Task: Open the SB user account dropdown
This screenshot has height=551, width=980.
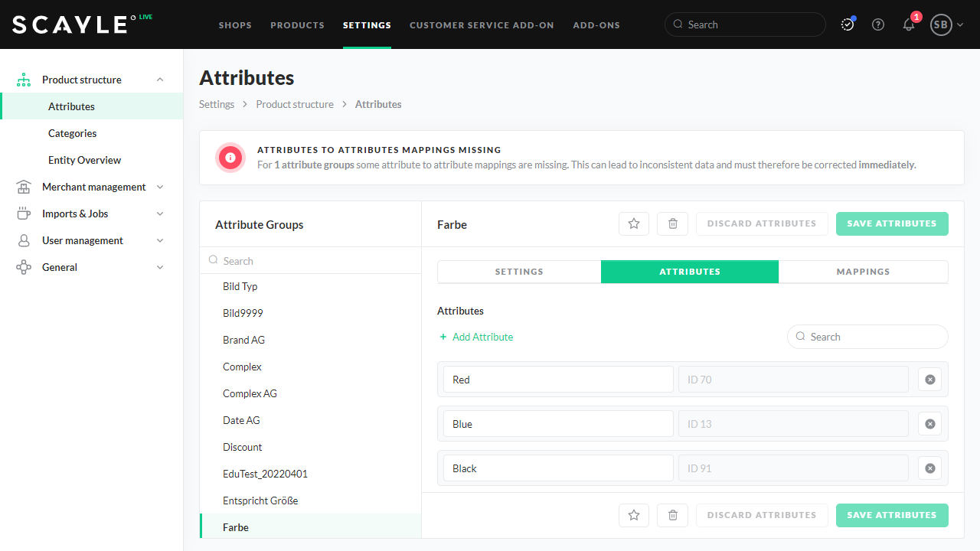Action: tap(946, 24)
